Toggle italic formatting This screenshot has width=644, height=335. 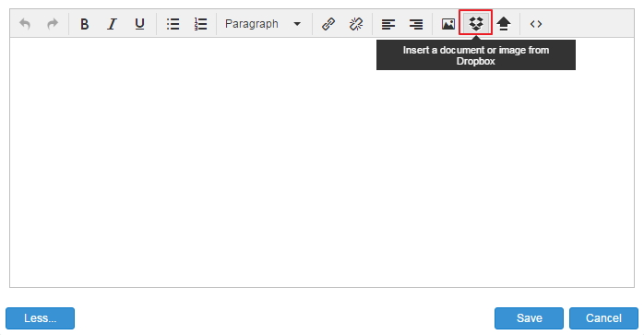pos(112,24)
